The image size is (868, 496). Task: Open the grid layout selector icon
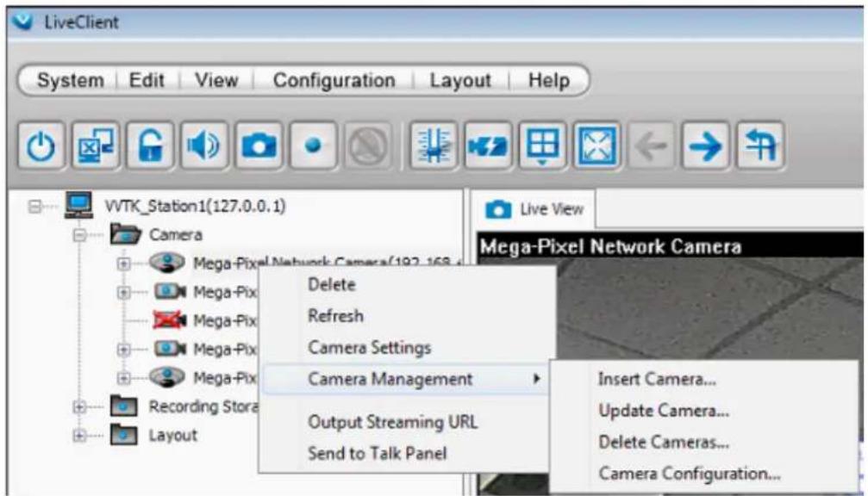[x=542, y=146]
